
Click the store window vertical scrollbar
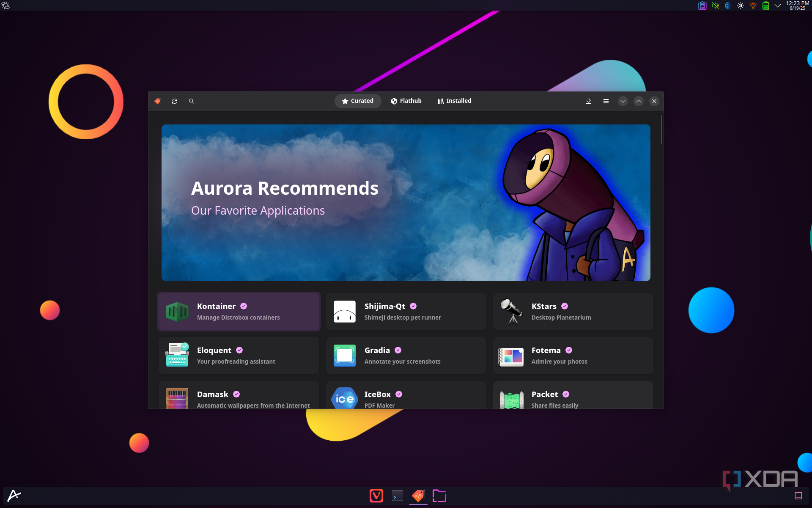coord(661,129)
